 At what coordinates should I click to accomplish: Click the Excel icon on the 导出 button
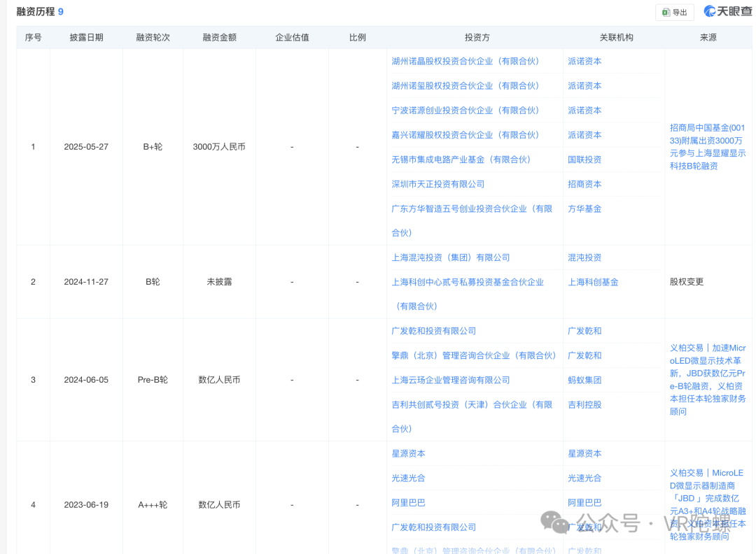[x=666, y=13]
